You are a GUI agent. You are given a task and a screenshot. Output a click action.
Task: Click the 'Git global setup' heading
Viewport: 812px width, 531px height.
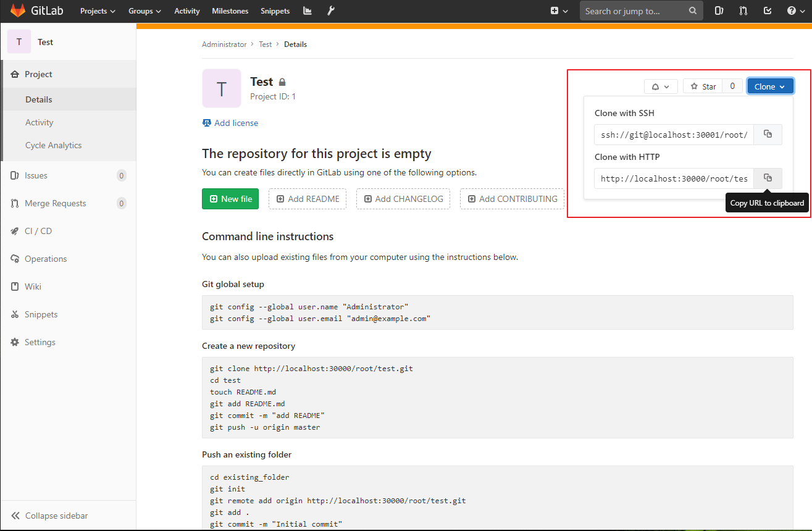click(x=233, y=284)
